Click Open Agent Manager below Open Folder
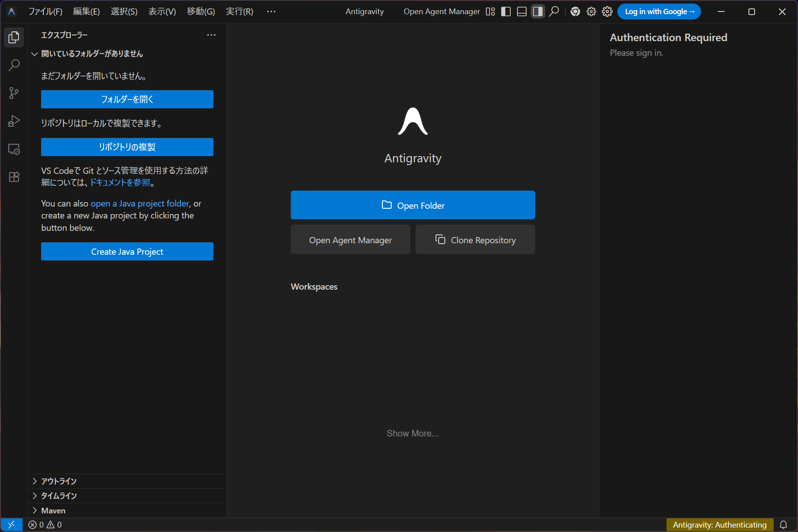This screenshot has height=532, width=798. [351, 240]
